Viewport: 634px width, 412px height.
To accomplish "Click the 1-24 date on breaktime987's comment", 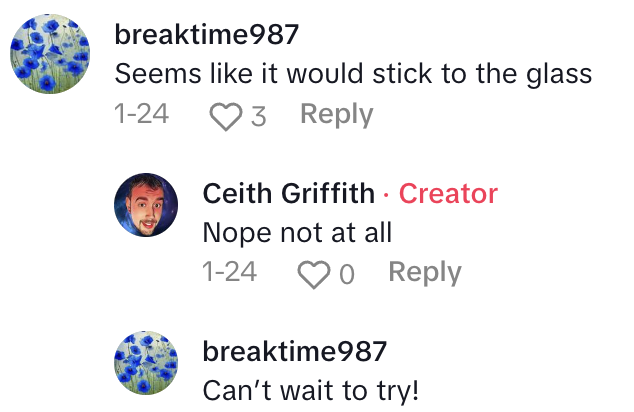I will [141, 115].
